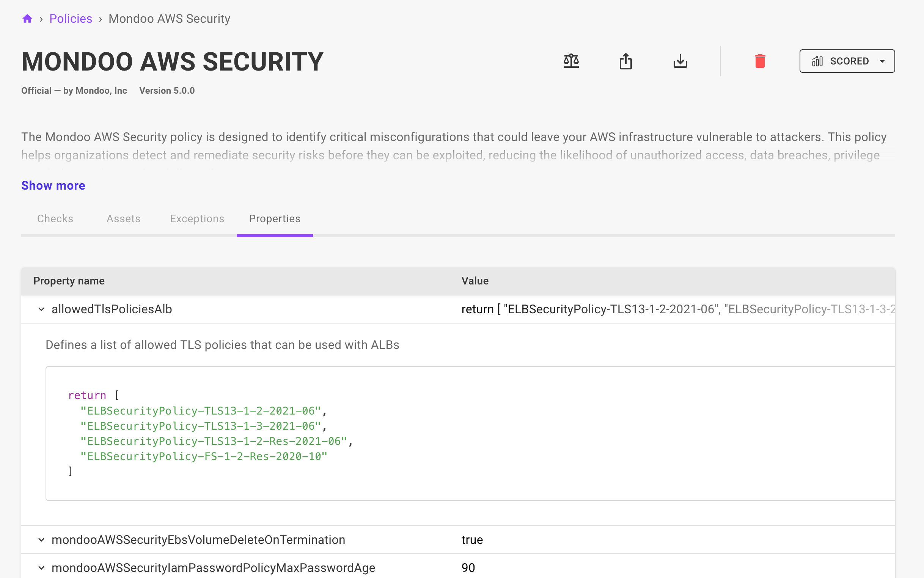
Task: Delete the policy with the red trash icon
Action: [x=760, y=61]
